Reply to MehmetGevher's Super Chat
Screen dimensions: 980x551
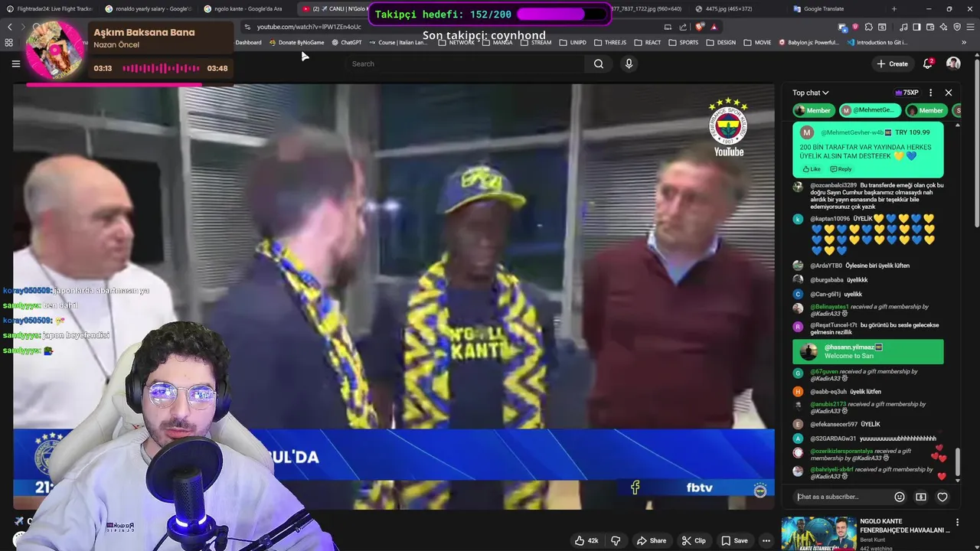coord(841,169)
